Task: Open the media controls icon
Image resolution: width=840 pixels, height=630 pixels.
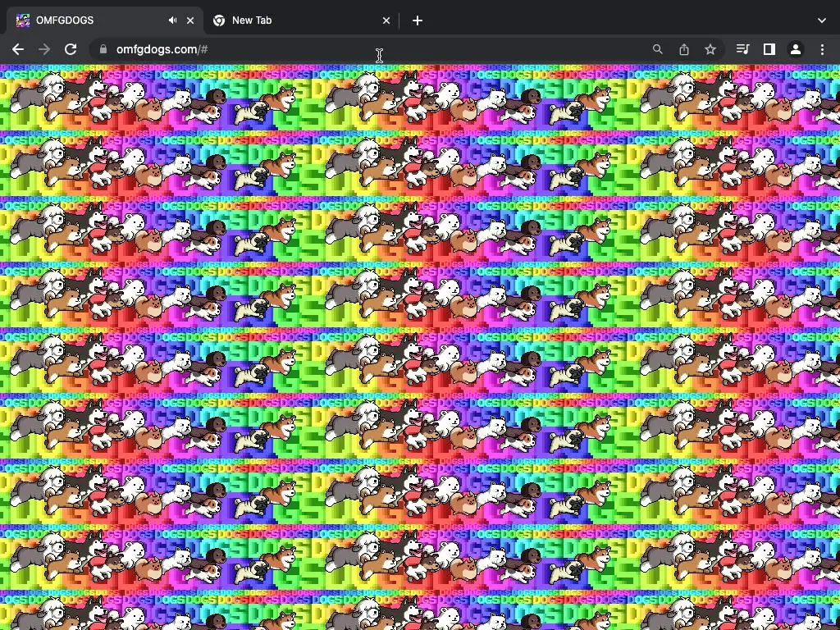Action: pyautogui.click(x=742, y=49)
